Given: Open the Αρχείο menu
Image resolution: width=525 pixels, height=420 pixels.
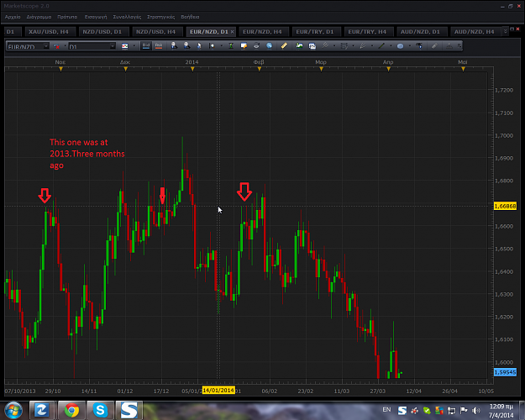Looking at the screenshot, I should pos(13,17).
